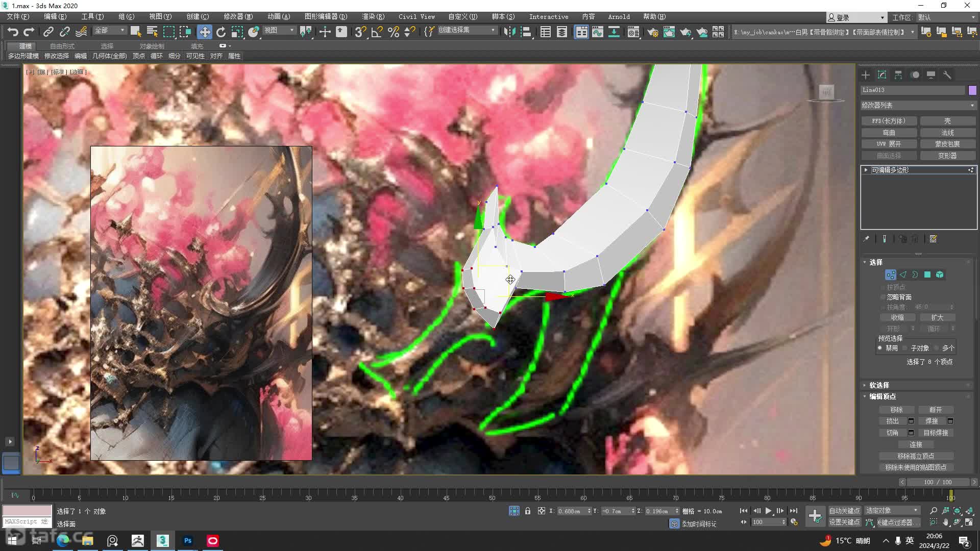Apply the FFD(长方体) modifier button
The height and width of the screenshot is (551, 980).
[889, 121]
